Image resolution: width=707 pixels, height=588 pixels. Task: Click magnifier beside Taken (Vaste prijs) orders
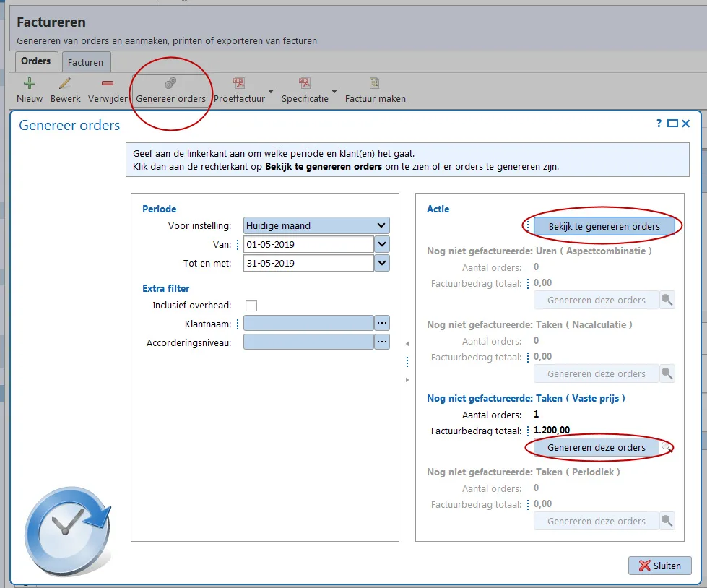(667, 447)
